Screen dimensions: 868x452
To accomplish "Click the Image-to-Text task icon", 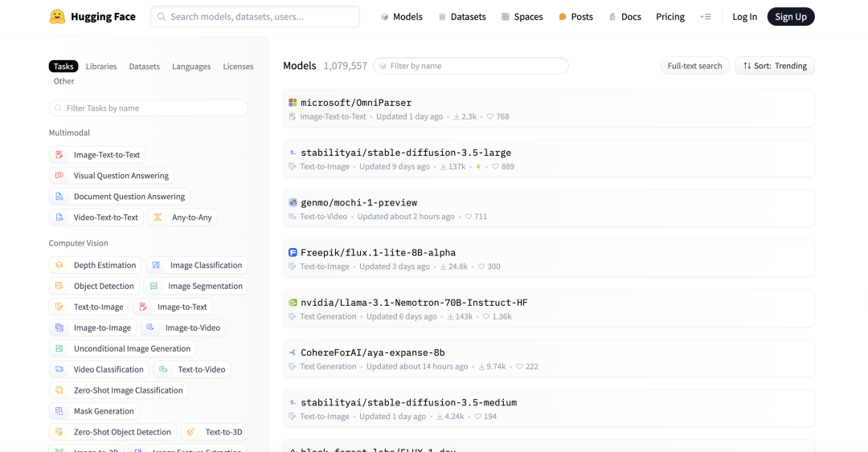I will [x=143, y=307].
